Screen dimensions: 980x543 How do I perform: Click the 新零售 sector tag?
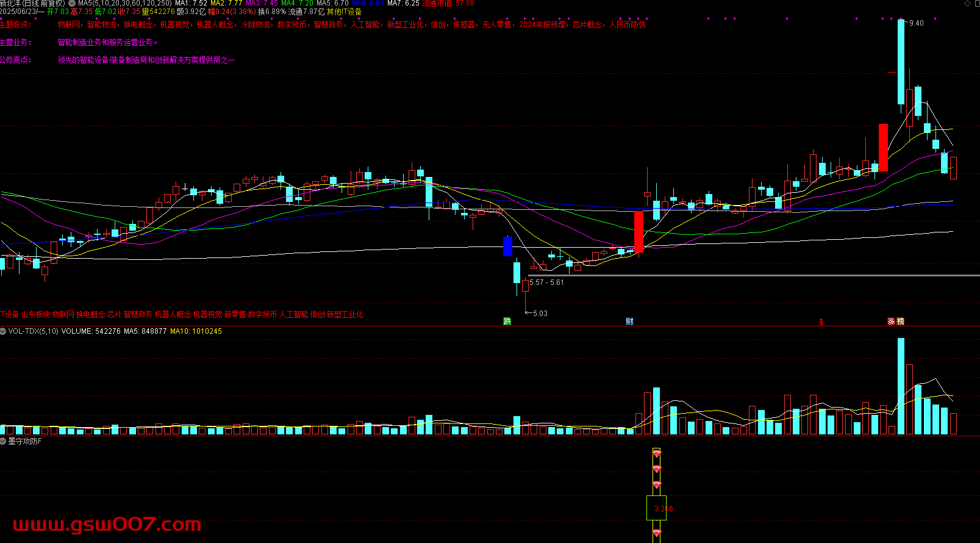[235, 315]
